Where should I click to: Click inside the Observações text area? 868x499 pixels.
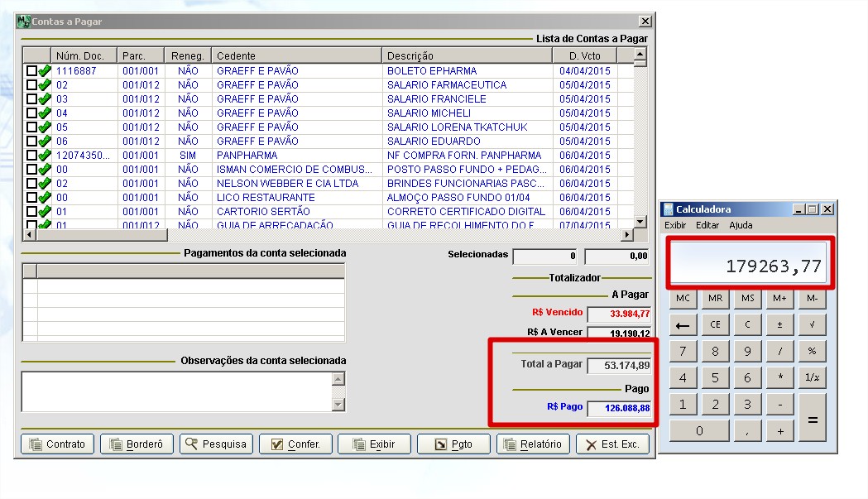175,391
